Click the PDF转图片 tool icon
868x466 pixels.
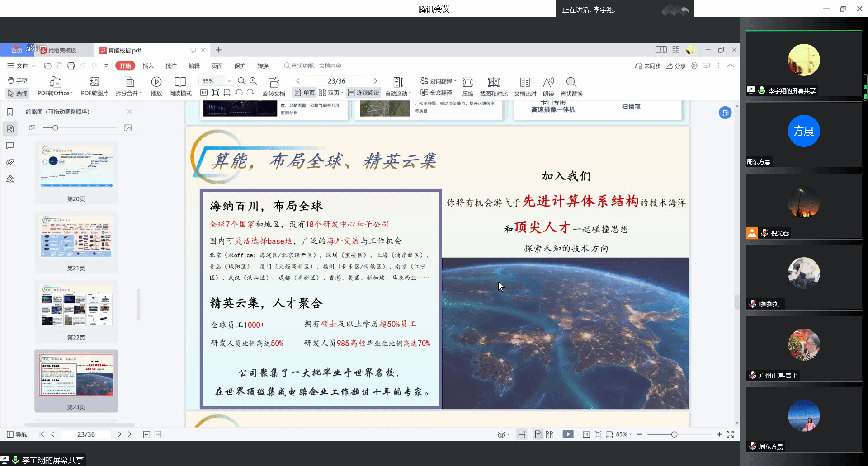click(x=94, y=82)
